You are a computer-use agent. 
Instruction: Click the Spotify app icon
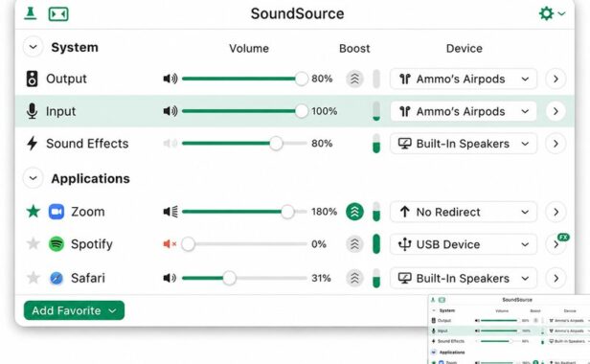pyautogui.click(x=57, y=244)
